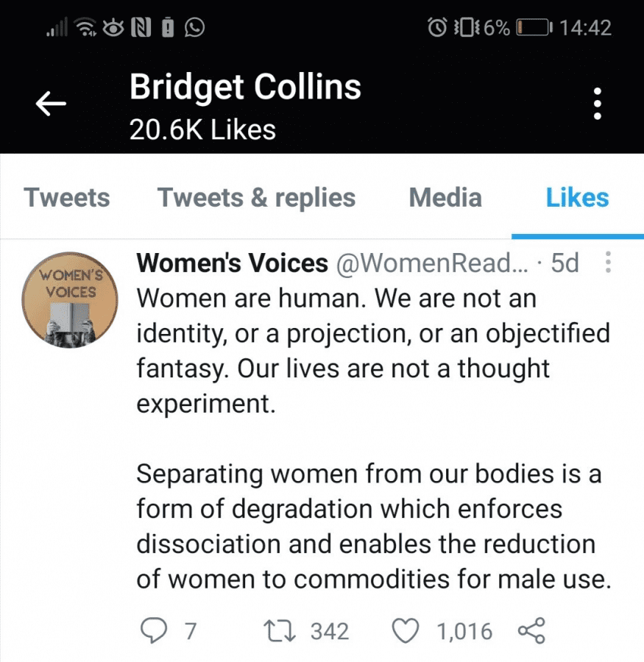This screenshot has height=662, width=644.
Task: Click the Bridget Collins header title
Action: click(245, 87)
